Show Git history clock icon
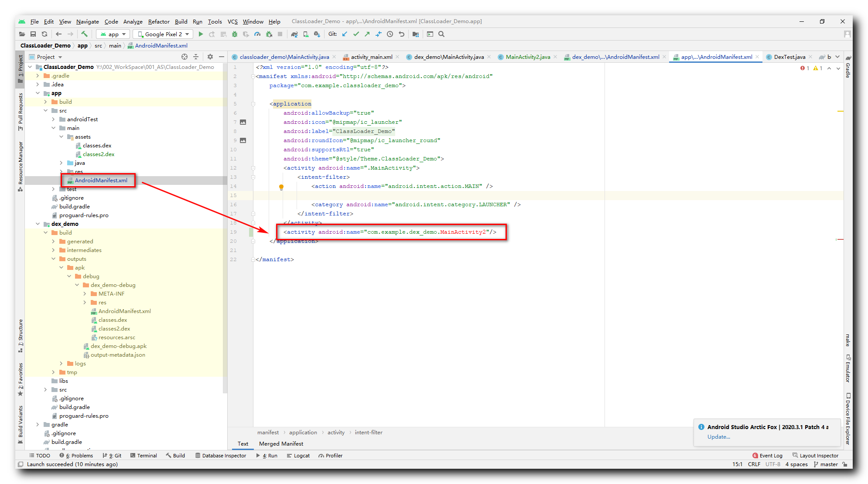868x484 pixels. (x=390, y=34)
